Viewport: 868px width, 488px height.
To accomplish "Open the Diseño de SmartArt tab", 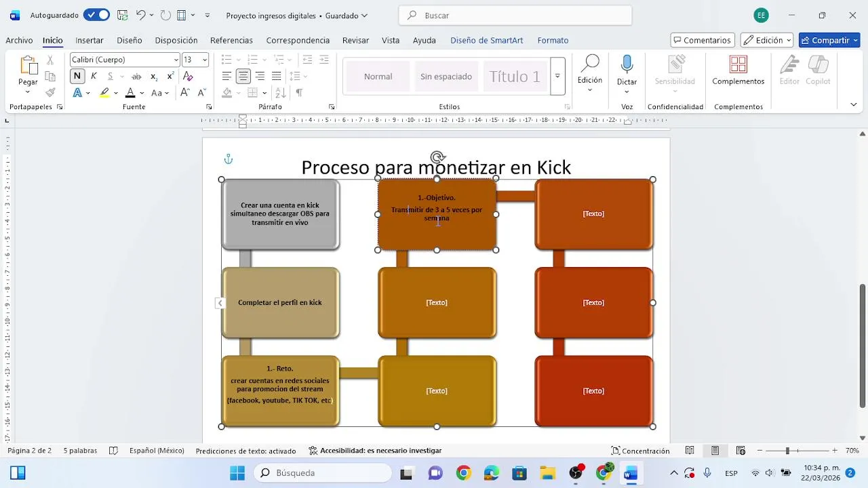I will (487, 40).
